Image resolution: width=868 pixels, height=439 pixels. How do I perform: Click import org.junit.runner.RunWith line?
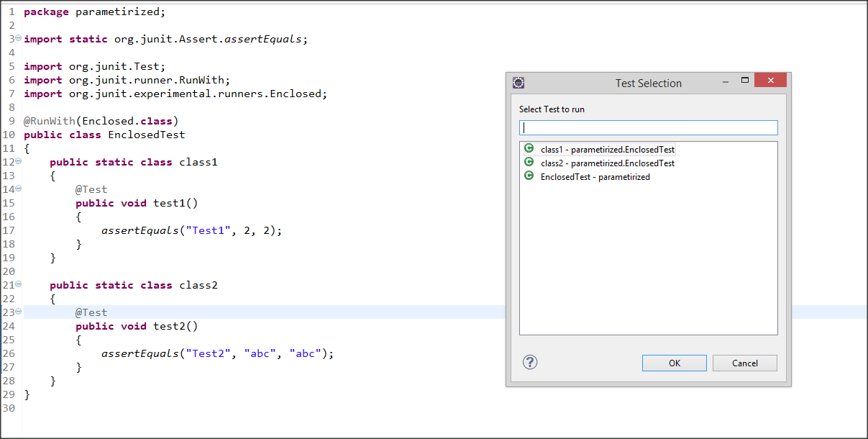[x=127, y=80]
